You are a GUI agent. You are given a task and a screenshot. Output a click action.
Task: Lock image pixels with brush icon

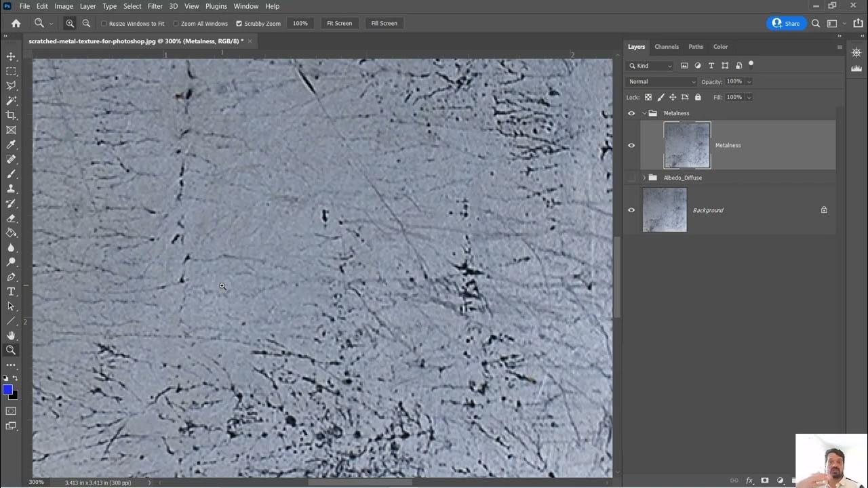pyautogui.click(x=660, y=97)
